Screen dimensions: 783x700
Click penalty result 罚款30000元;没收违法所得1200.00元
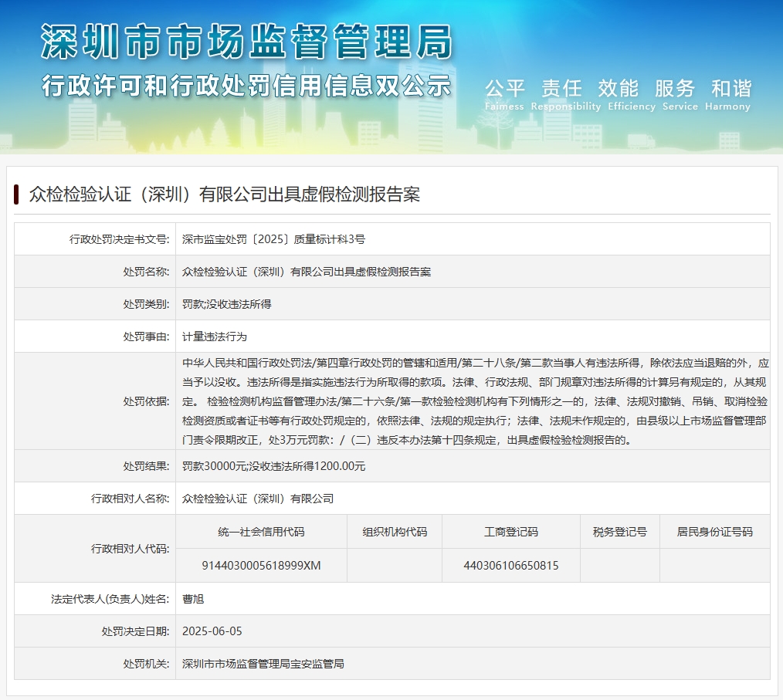pyautogui.click(x=273, y=466)
